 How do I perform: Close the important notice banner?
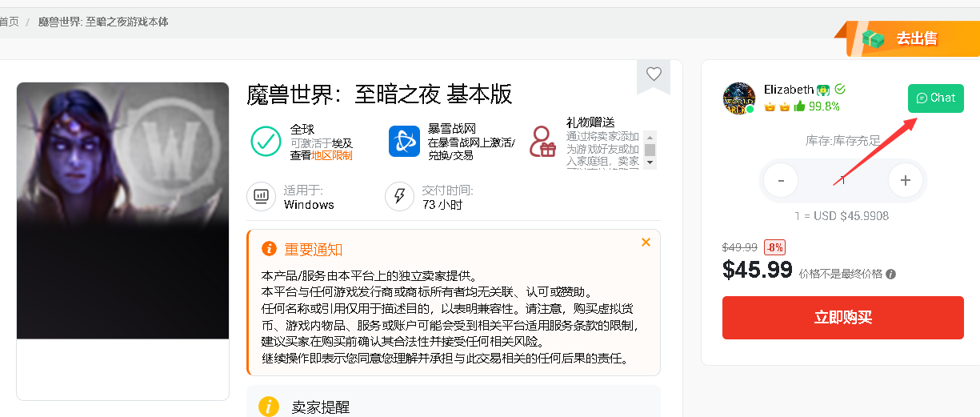(x=646, y=243)
